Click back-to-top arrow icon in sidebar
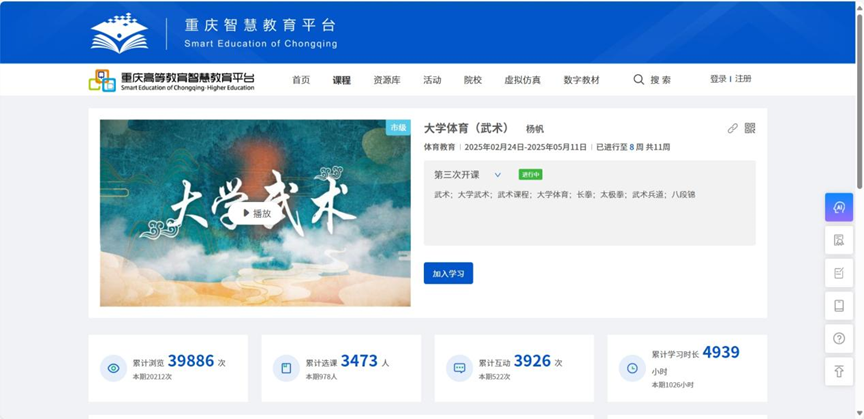 click(839, 372)
